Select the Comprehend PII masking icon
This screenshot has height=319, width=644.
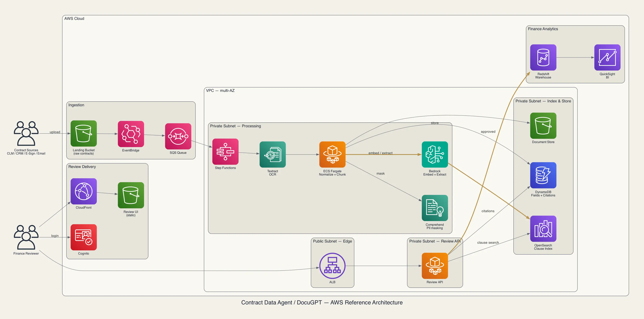(435, 208)
